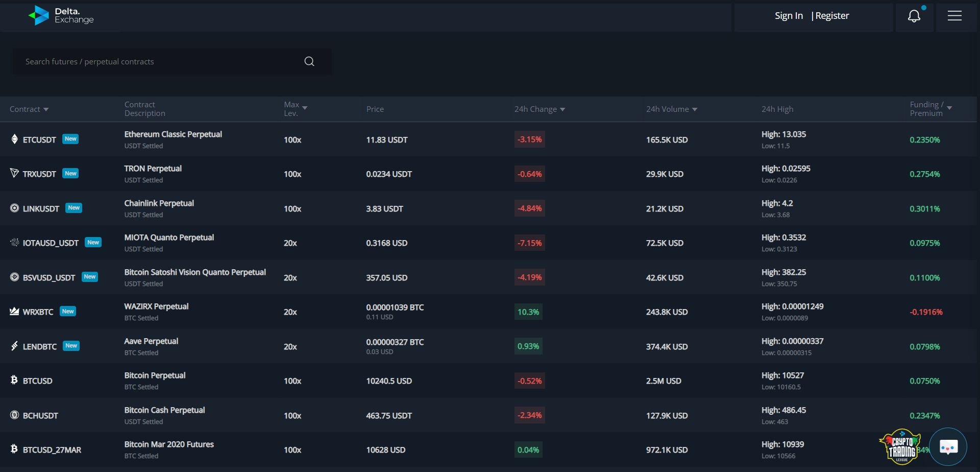This screenshot has width=980, height=472.
Task: Click High: 382.25 value
Action: 784,272
